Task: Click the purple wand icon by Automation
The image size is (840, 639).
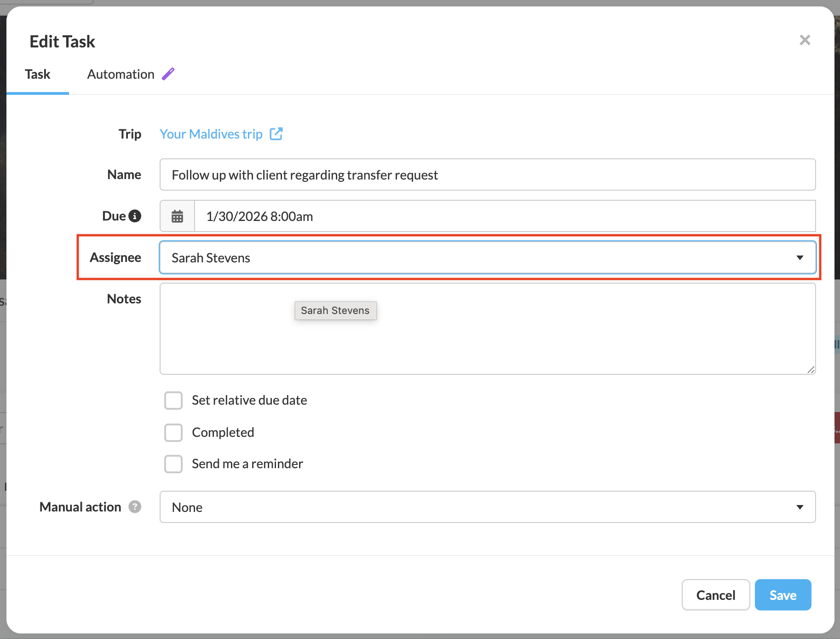Action: [x=168, y=74]
